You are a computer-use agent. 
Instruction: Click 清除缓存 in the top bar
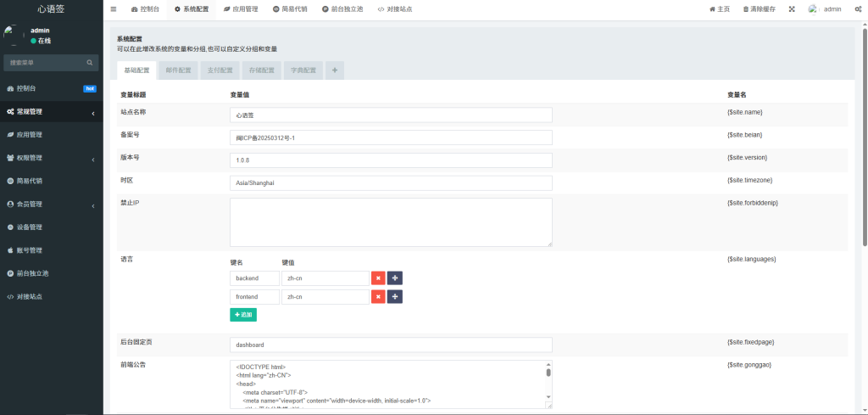click(759, 8)
